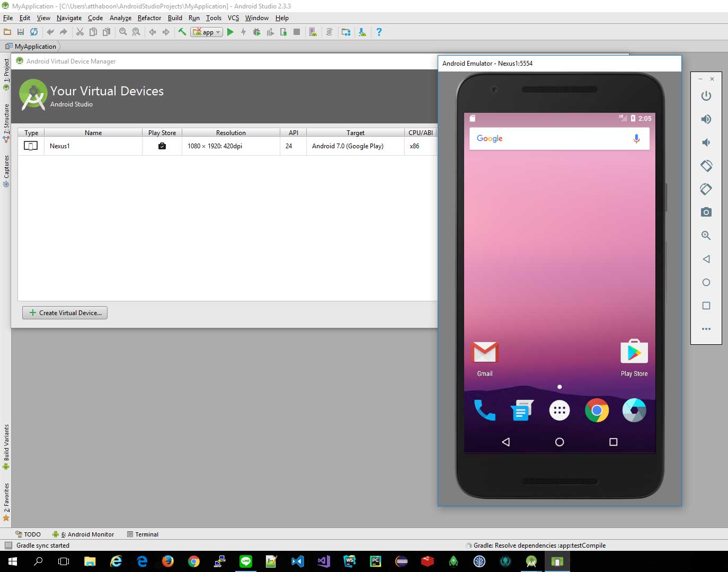Click emulator rotate left button
This screenshot has width=728, height=572.
pos(706,166)
